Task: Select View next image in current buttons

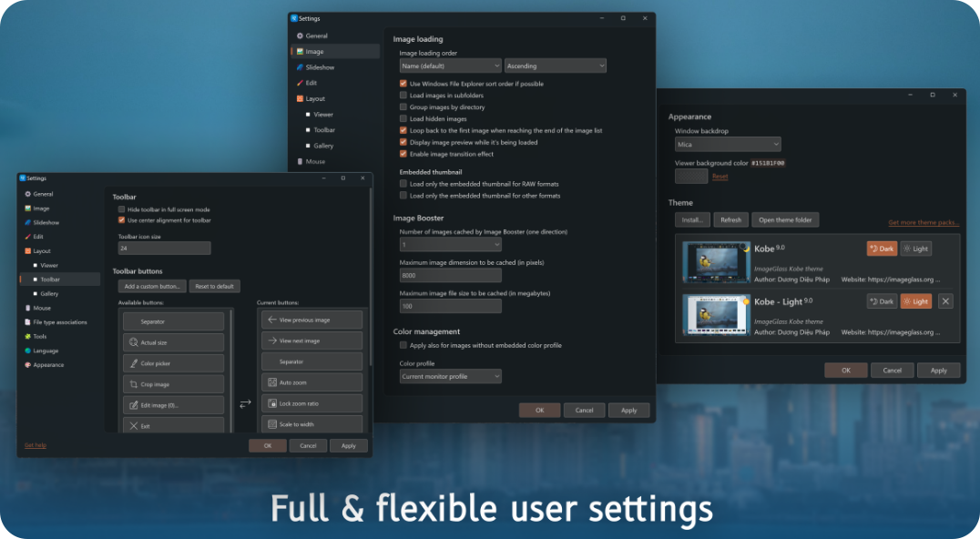Action: pyautogui.click(x=311, y=341)
